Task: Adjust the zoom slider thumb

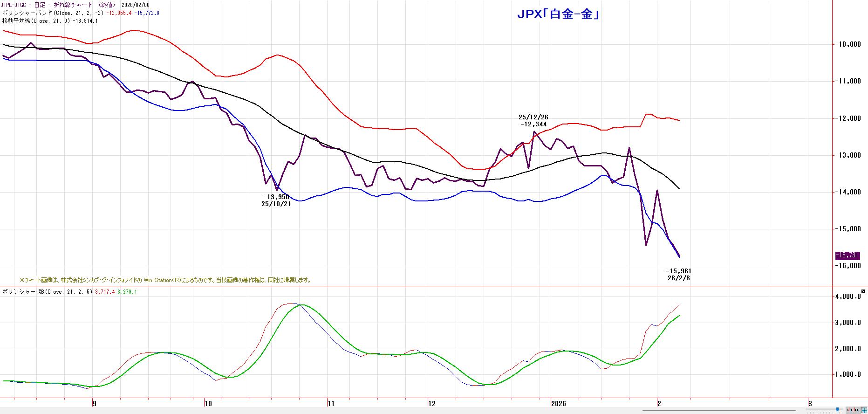Action: pyautogui.click(x=837, y=410)
